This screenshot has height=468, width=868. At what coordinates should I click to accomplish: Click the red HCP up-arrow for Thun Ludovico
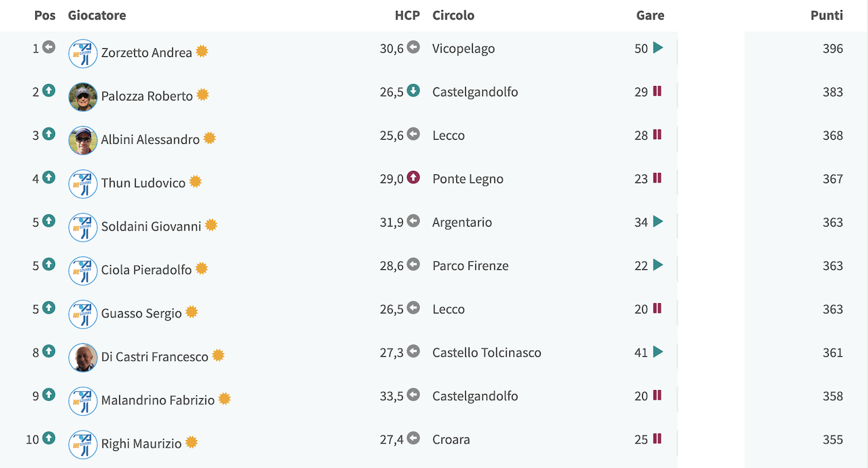tap(414, 178)
